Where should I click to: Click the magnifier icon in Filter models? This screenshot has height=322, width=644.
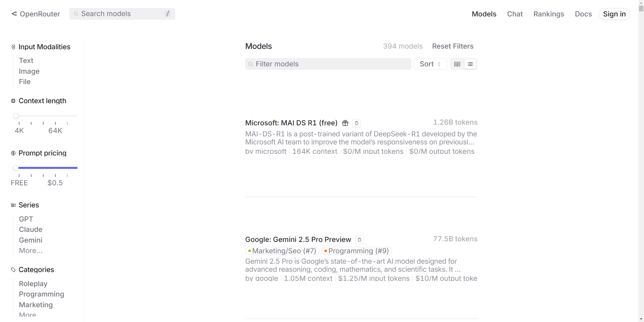tap(251, 64)
